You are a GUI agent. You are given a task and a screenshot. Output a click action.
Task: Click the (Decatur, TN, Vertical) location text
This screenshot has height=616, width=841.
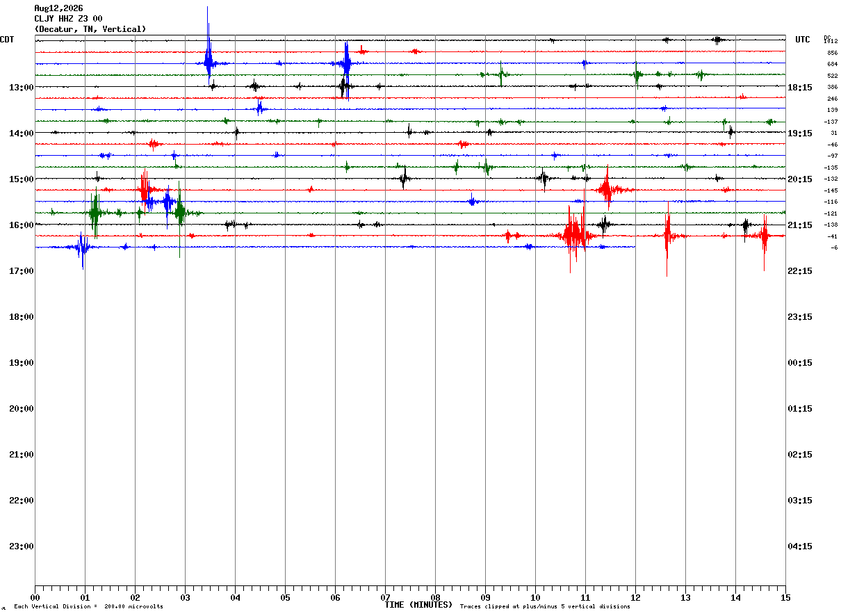click(90, 29)
